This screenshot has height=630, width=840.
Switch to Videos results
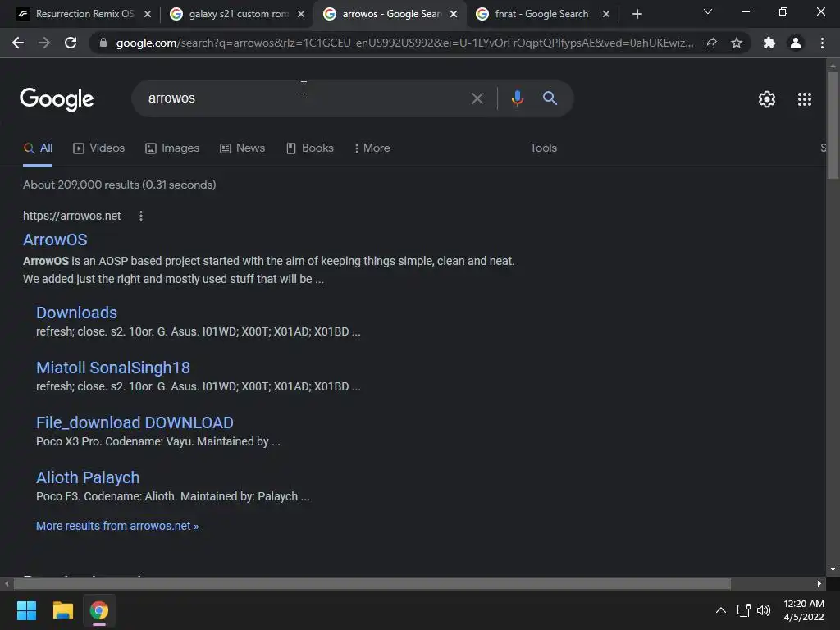(x=98, y=148)
